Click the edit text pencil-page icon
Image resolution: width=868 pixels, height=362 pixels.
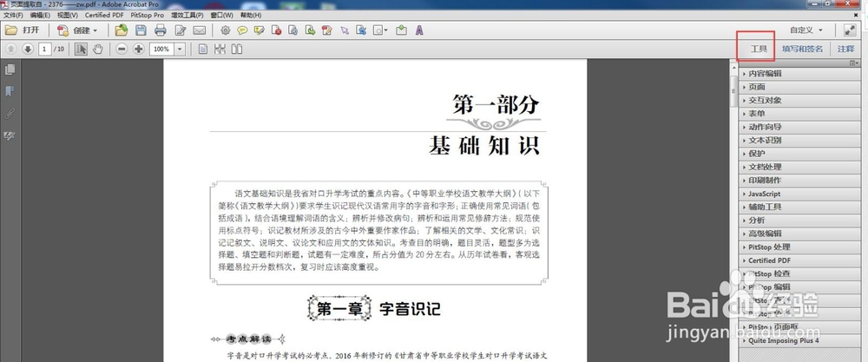(x=181, y=30)
